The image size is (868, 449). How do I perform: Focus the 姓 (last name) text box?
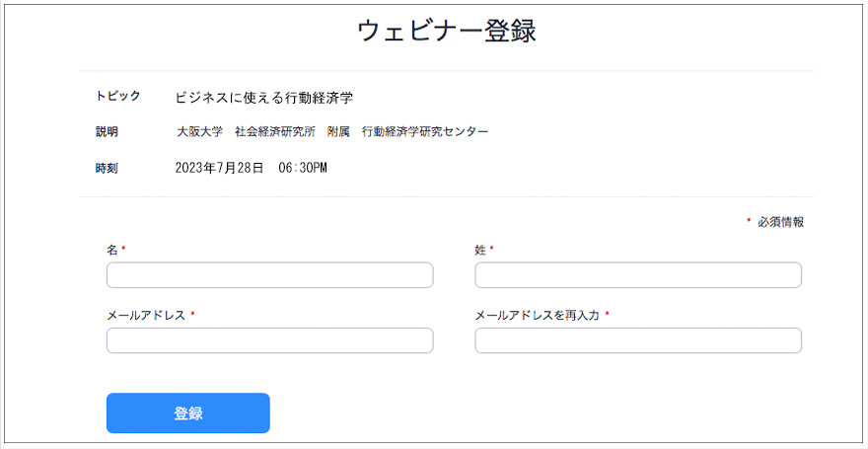click(637, 275)
